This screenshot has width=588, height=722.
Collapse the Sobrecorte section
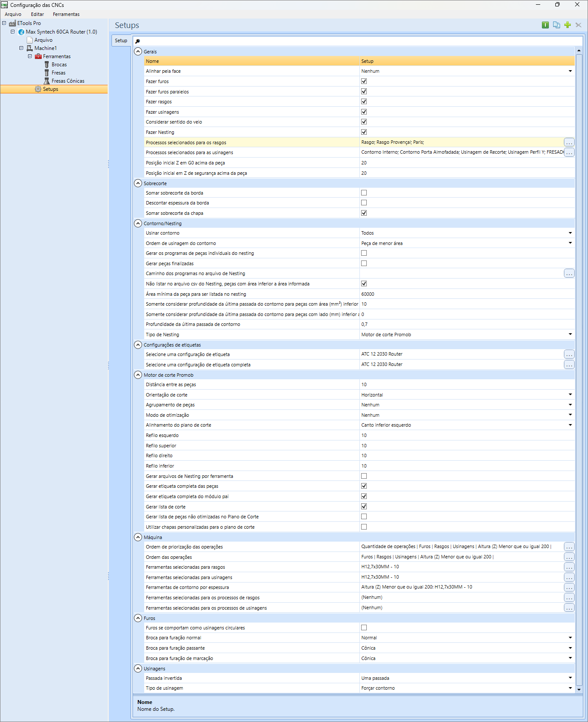point(138,183)
